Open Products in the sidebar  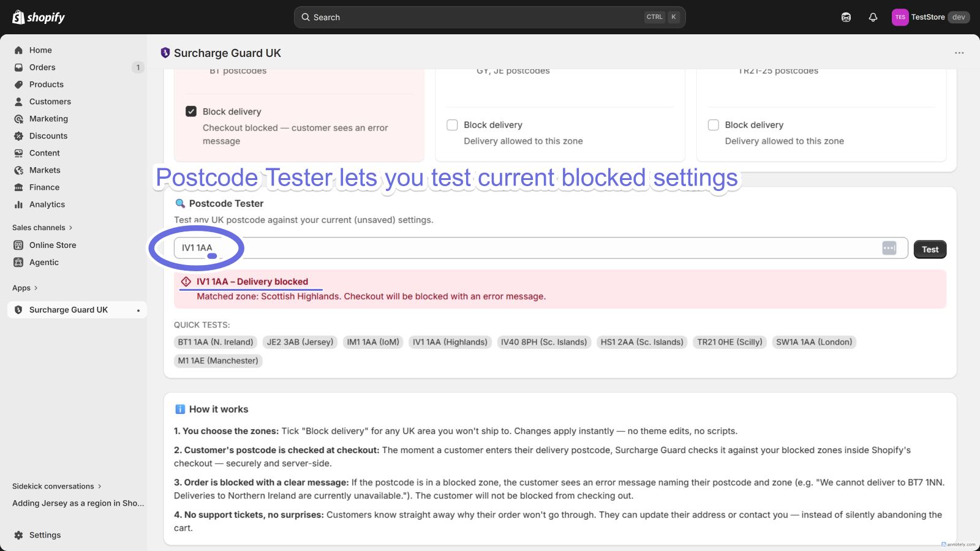(x=47, y=84)
